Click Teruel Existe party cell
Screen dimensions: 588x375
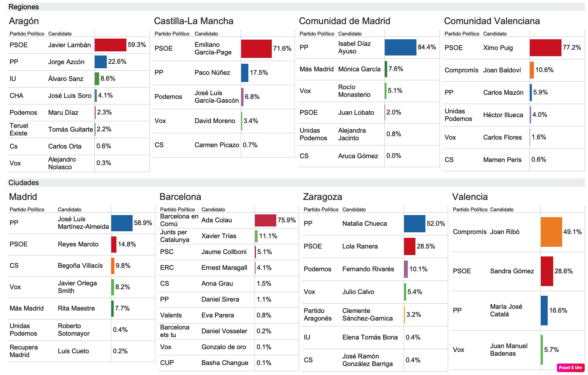(19, 130)
